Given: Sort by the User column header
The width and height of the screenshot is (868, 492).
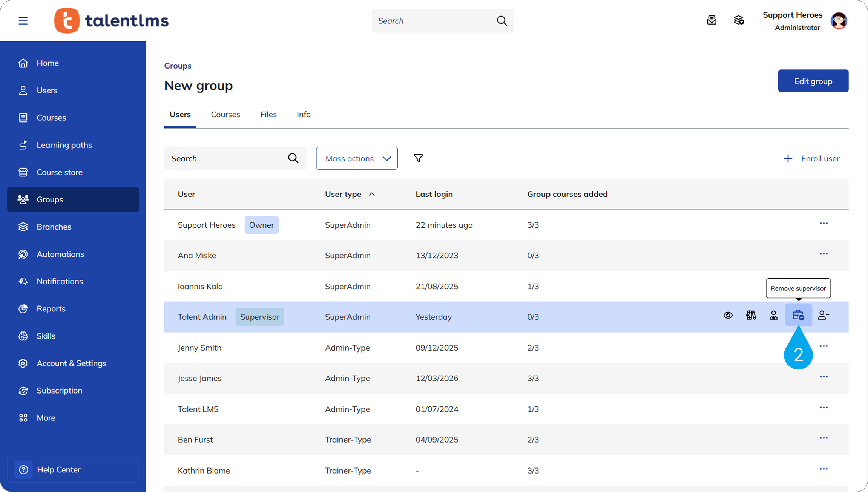Looking at the screenshot, I should [186, 194].
